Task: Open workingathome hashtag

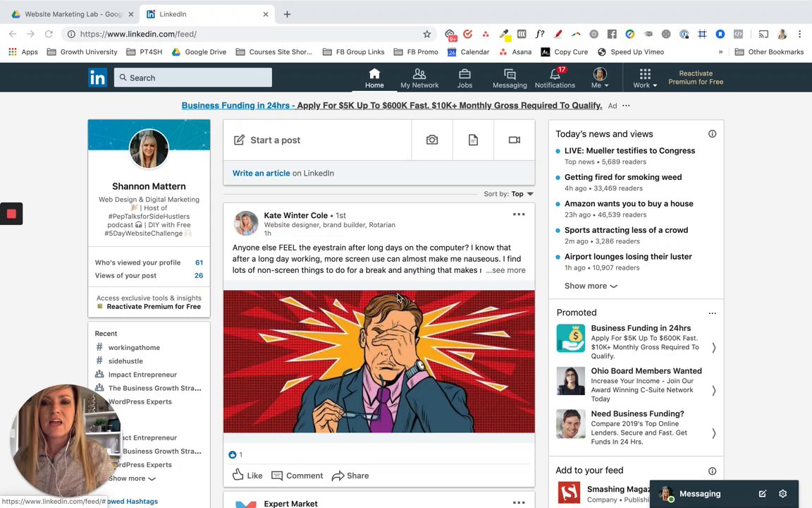Action: coord(134,347)
